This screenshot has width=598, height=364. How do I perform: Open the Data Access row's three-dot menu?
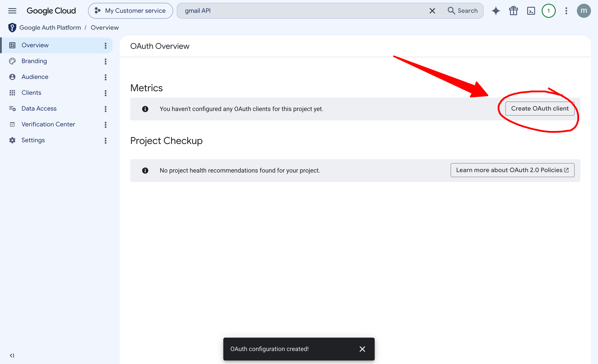pyautogui.click(x=106, y=109)
